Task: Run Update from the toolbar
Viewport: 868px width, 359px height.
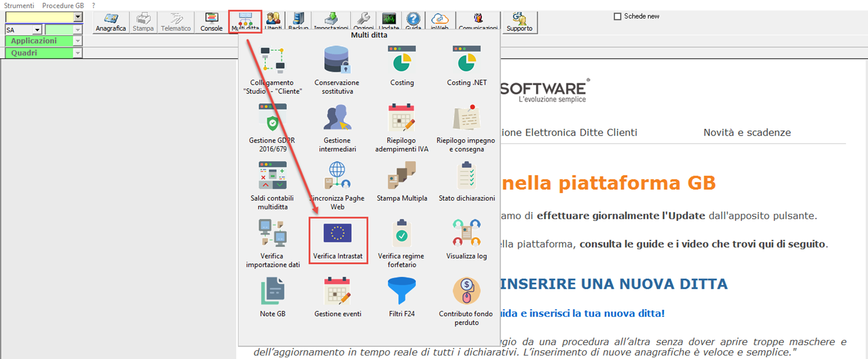Action: pos(389,22)
